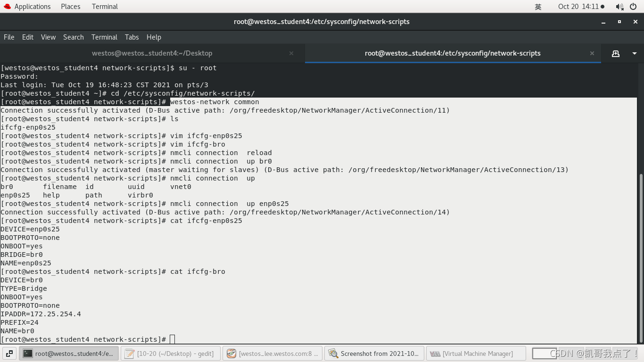Open the Terminal menu in the menu bar
644x362 pixels.
[104, 37]
